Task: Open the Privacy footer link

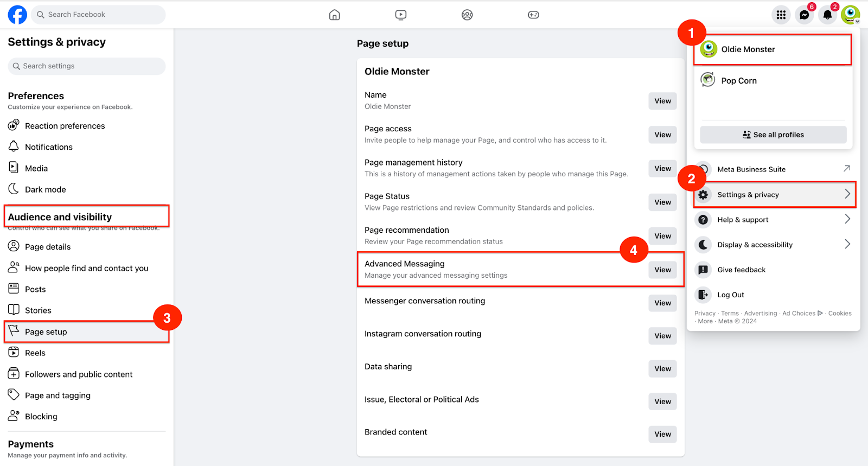Action: pos(705,313)
